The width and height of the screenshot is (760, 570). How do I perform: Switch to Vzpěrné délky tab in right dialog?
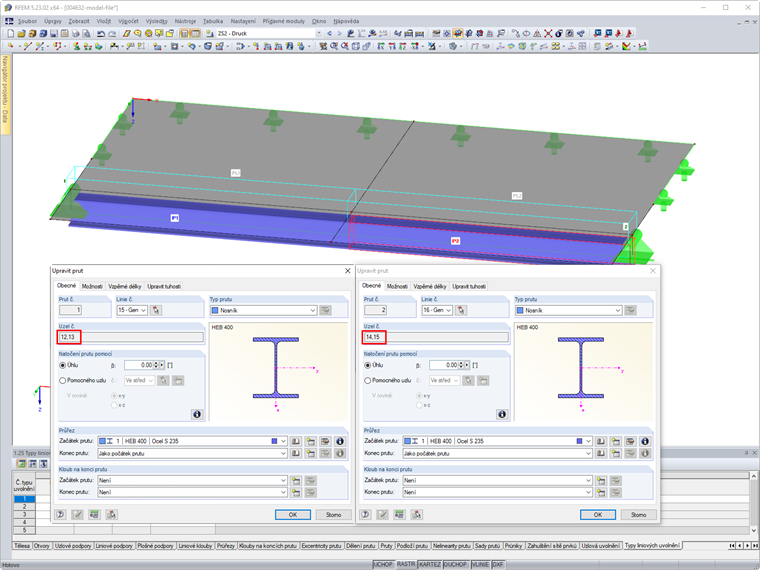tap(430, 286)
